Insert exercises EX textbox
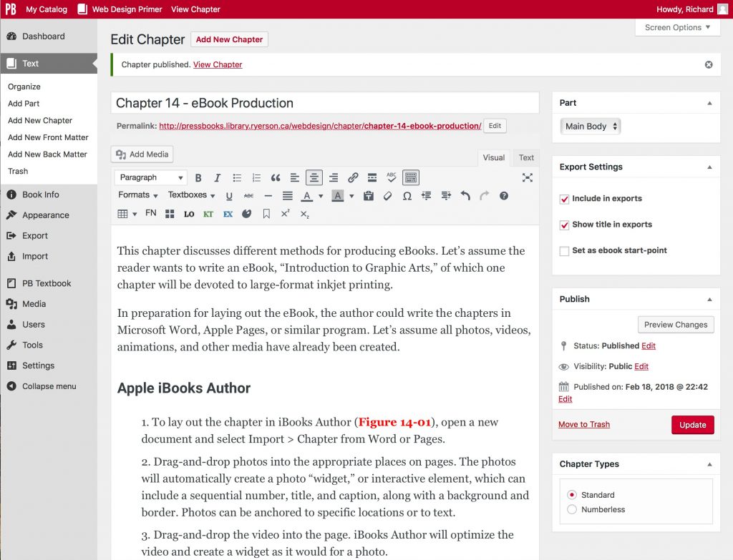Viewport: 733px width, 560px height. [228, 215]
